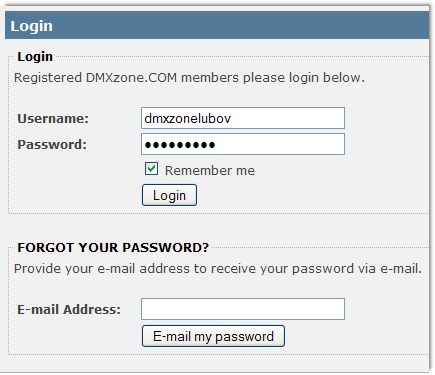This screenshot has width=435, height=375.
Task: Click the Username input field
Action: (243, 118)
